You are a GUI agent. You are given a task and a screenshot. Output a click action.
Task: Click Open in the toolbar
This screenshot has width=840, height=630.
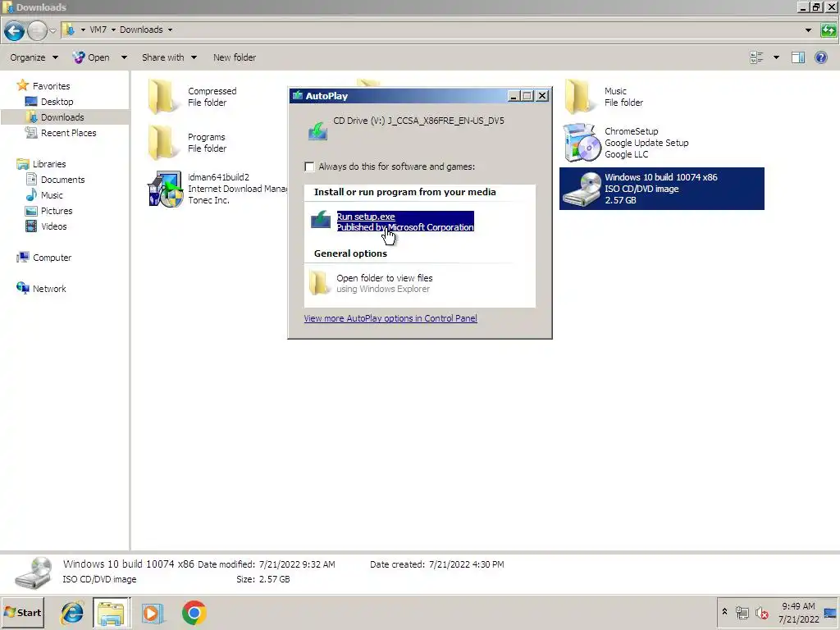[x=91, y=57]
